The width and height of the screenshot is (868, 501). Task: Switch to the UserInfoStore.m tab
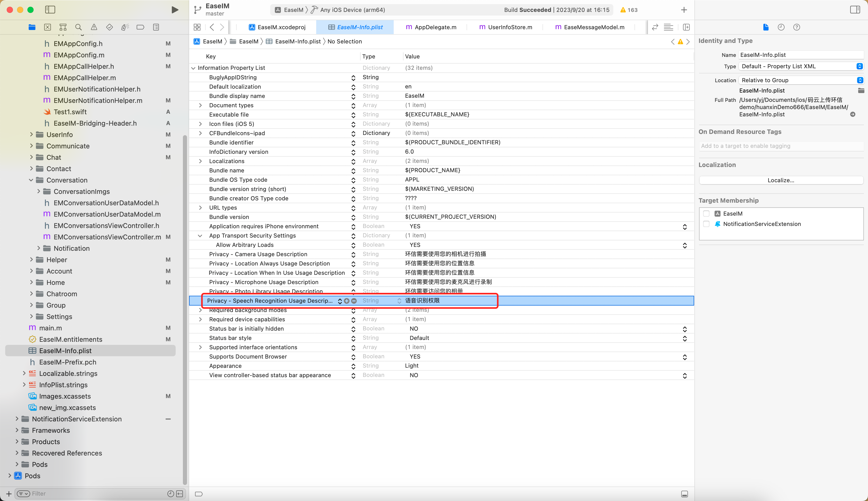coord(505,27)
